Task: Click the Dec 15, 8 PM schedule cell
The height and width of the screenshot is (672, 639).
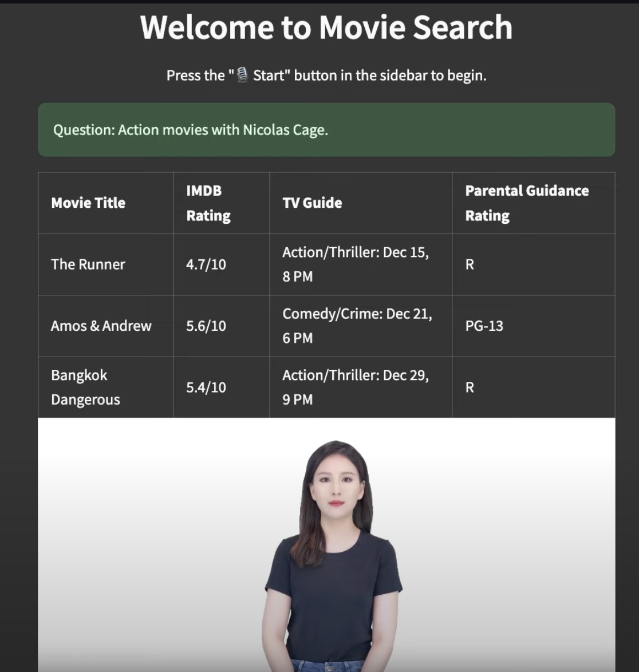Action: pyautogui.click(x=361, y=264)
